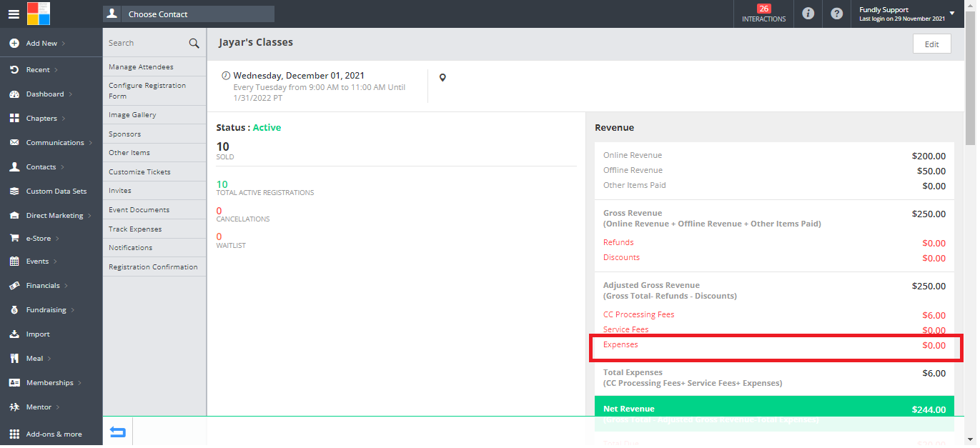Click the Online Revenue $200.00 amount
Image resolution: width=980 pixels, height=448 pixels.
click(x=929, y=156)
